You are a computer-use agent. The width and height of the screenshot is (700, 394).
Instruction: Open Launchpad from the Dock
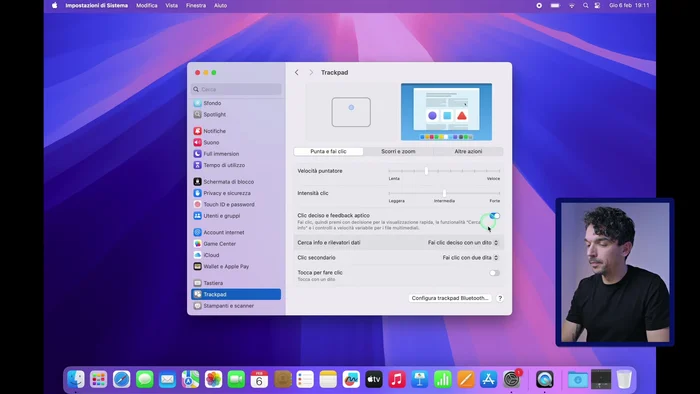point(99,379)
